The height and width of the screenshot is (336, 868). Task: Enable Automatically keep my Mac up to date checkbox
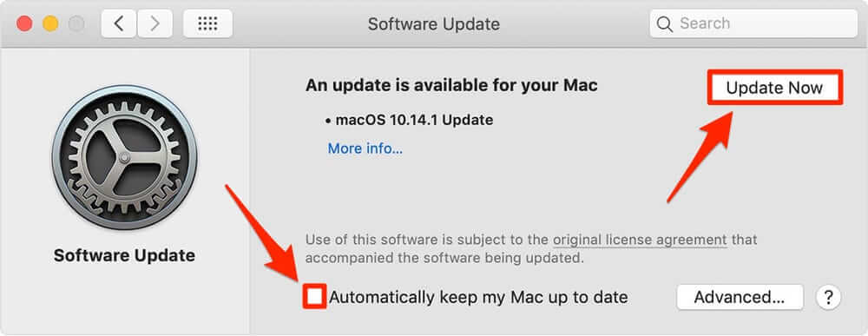click(314, 297)
